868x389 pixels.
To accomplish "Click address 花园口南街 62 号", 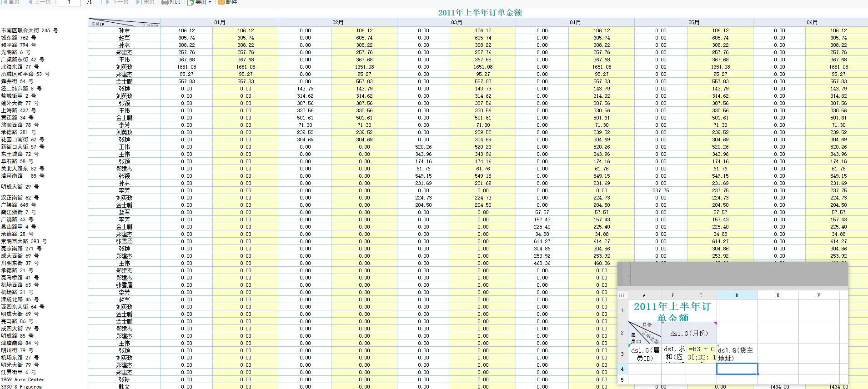I will [23, 140].
